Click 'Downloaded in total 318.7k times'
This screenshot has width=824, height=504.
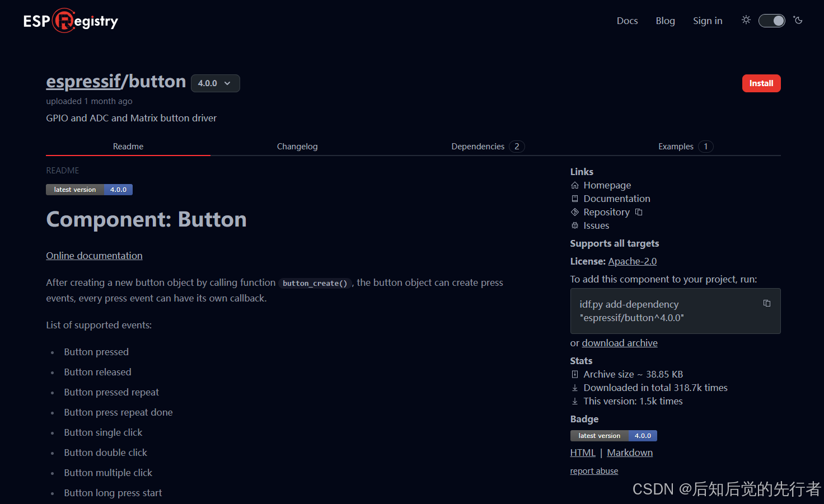tap(656, 388)
